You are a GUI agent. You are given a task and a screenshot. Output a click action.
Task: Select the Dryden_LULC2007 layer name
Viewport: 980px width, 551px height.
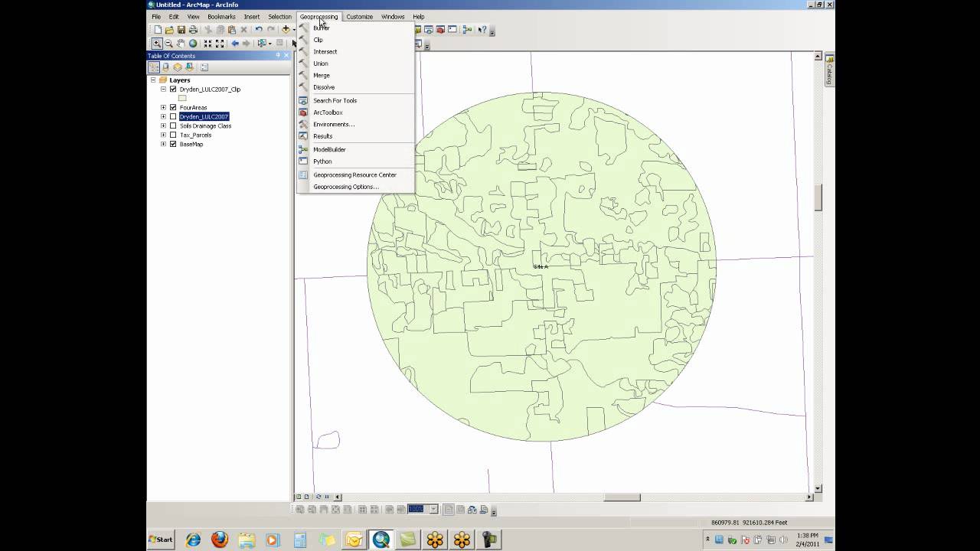[x=204, y=116]
